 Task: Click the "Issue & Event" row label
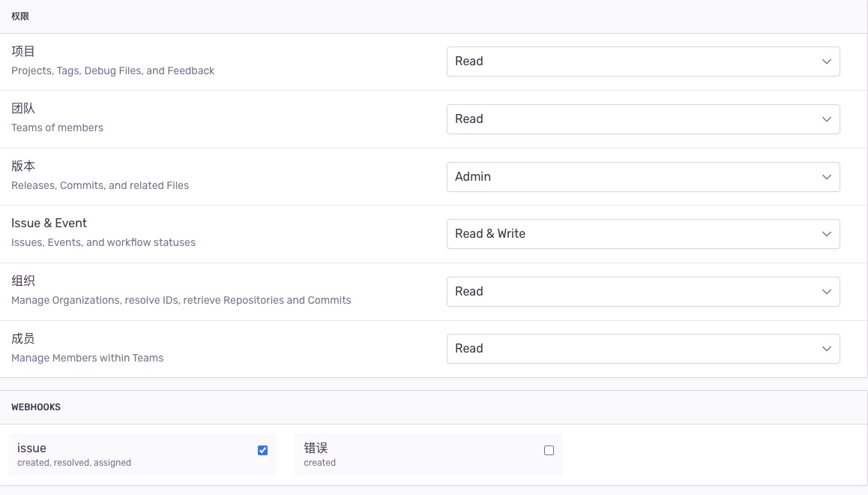(49, 223)
